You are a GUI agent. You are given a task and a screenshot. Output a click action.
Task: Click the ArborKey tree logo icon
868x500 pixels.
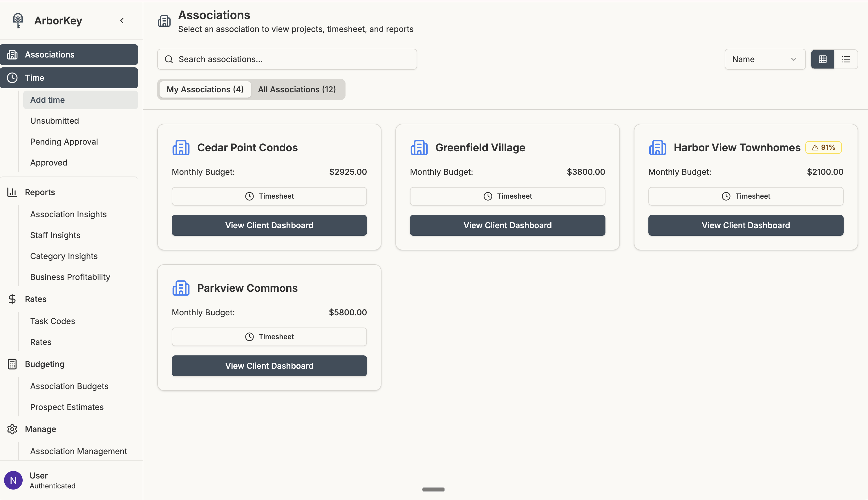click(18, 21)
